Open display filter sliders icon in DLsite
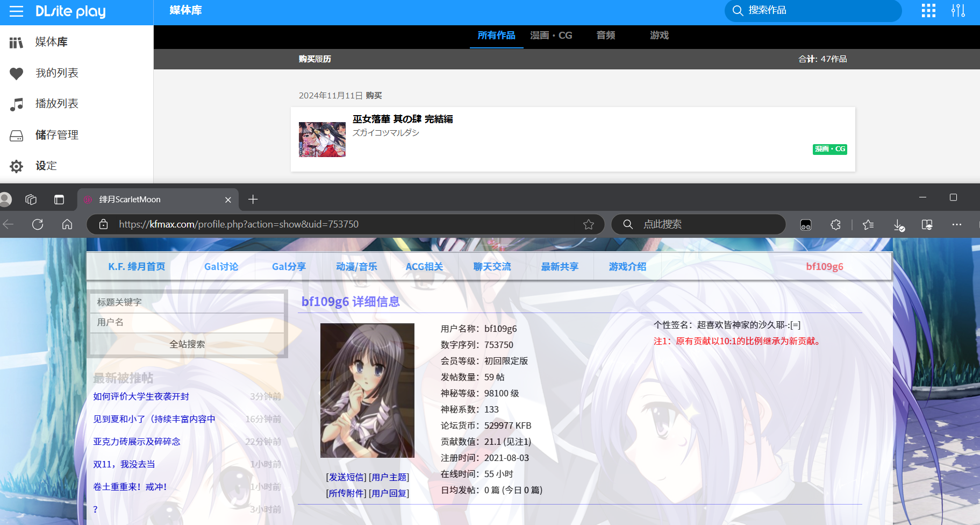 click(x=958, y=11)
